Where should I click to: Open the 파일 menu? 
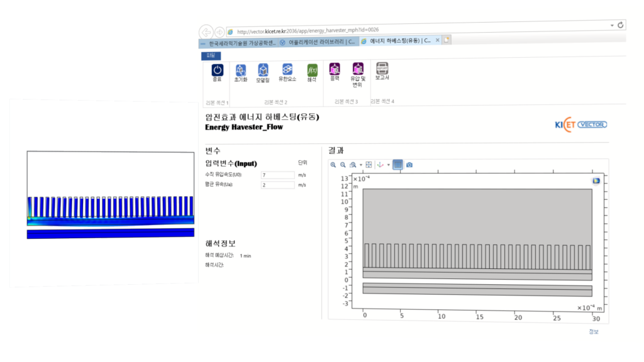[x=211, y=55]
